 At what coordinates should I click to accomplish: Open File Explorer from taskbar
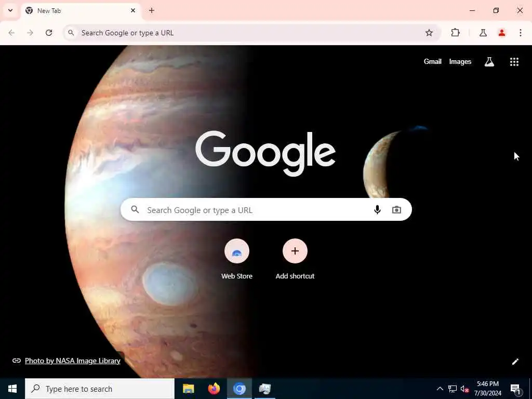(x=188, y=389)
